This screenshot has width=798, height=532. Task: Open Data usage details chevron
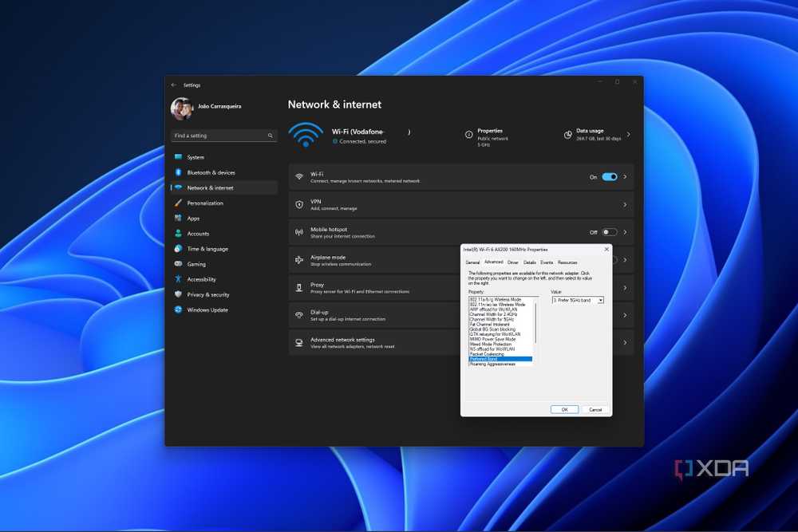[x=629, y=135]
